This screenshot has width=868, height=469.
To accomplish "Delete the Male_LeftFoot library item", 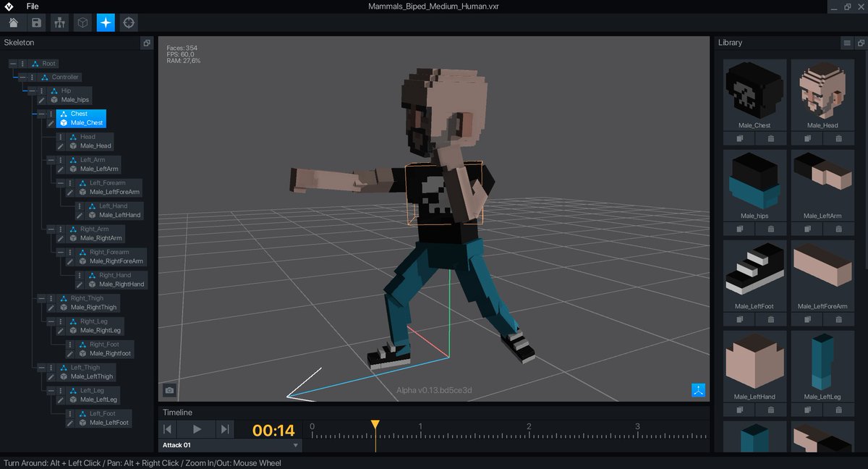I will [770, 319].
